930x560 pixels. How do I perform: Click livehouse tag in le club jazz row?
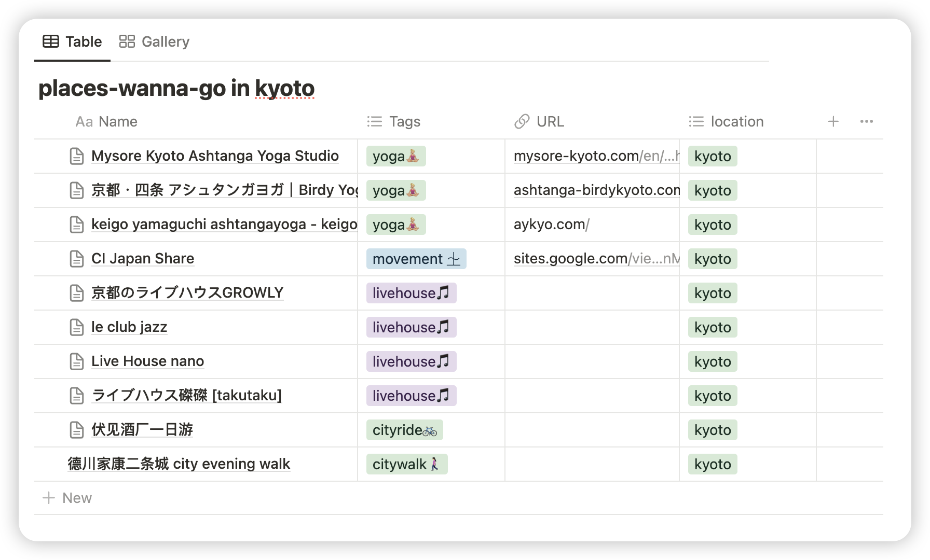click(x=411, y=327)
